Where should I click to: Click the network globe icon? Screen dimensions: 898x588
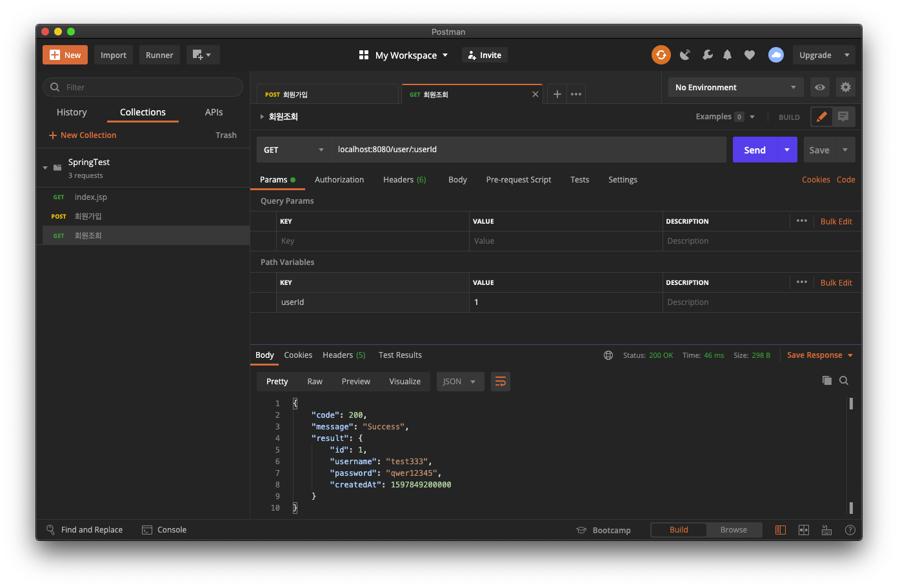(608, 355)
